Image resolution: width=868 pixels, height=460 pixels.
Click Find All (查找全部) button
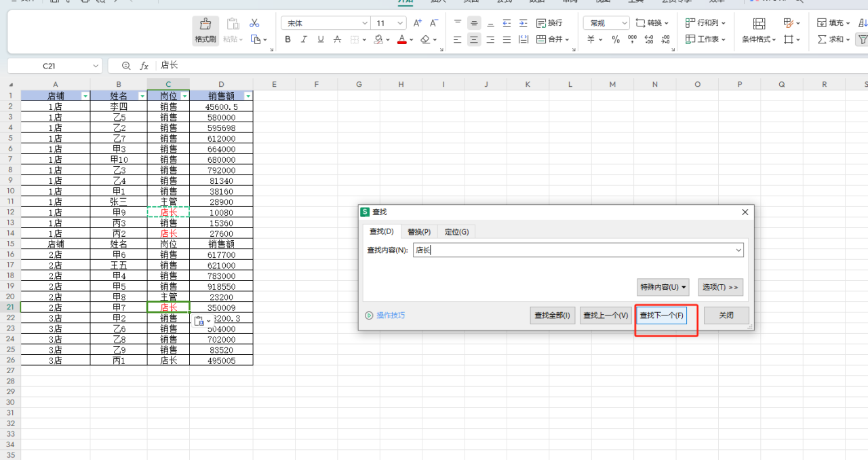tap(553, 315)
